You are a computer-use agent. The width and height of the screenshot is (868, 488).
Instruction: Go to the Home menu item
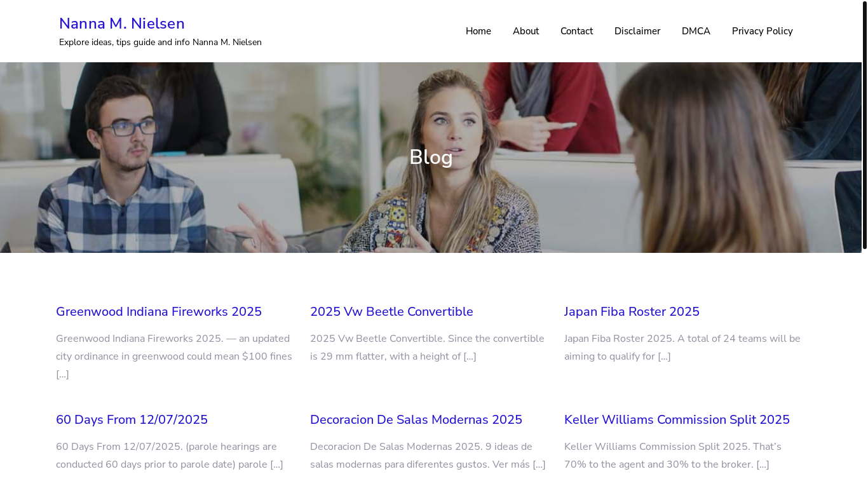[x=478, y=31]
